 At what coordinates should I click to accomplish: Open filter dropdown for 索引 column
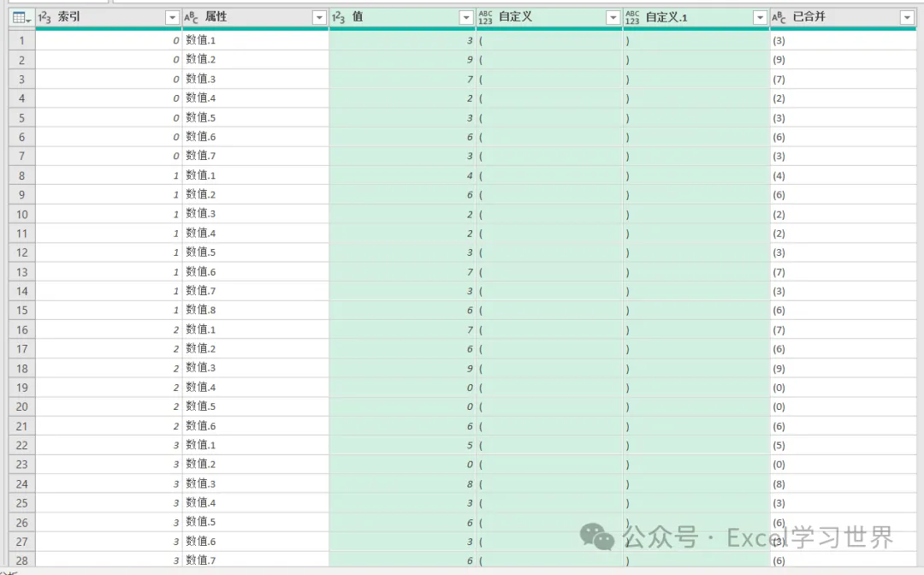(x=172, y=18)
